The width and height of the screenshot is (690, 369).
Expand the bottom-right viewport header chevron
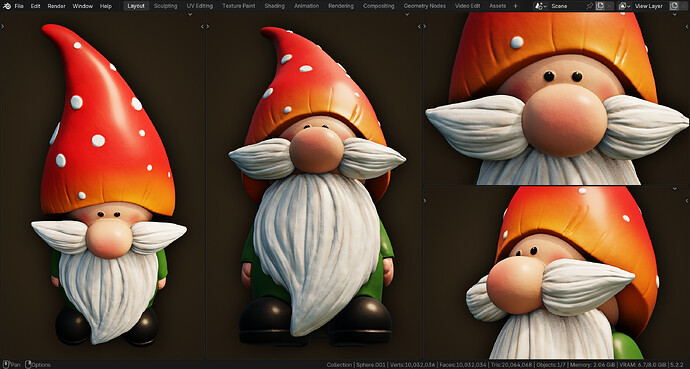tap(675, 188)
